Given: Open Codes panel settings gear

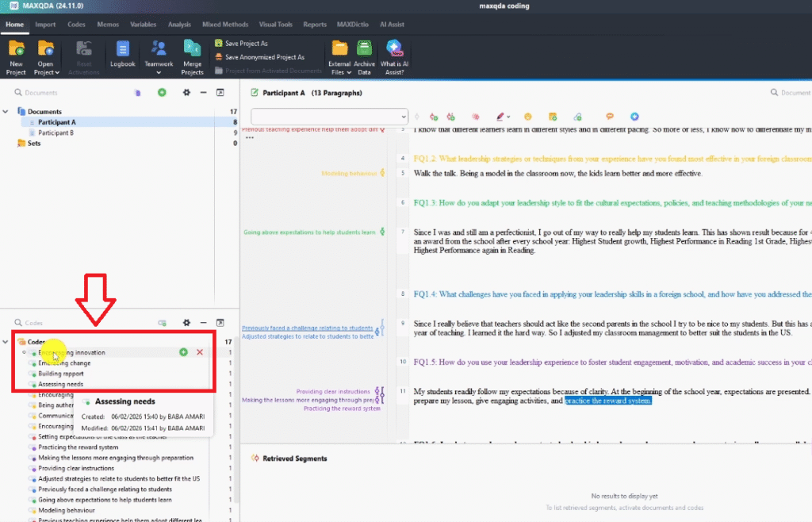Looking at the screenshot, I should pyautogui.click(x=186, y=323).
